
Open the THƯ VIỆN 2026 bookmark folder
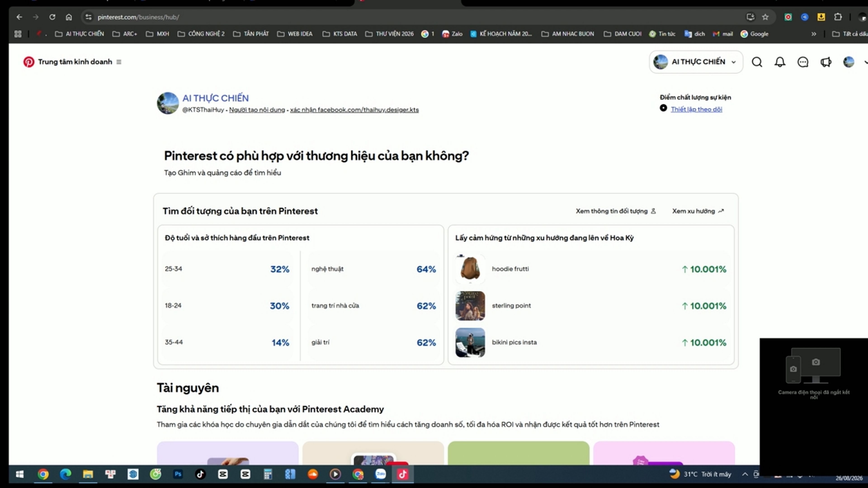pyautogui.click(x=389, y=34)
